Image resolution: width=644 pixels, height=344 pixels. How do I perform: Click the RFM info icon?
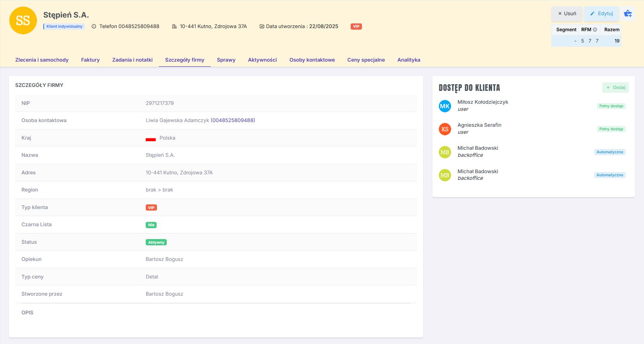coord(595,30)
